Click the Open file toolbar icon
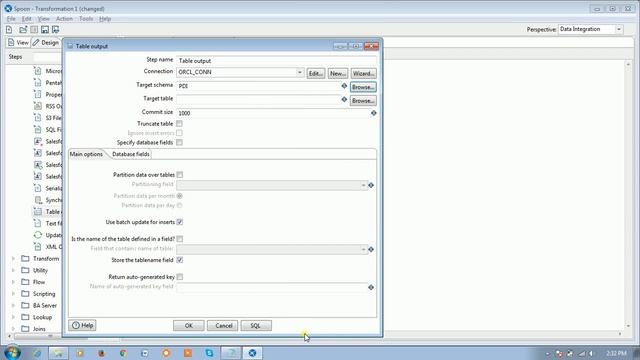Viewport: 640px width, 360px height. [x=23, y=29]
